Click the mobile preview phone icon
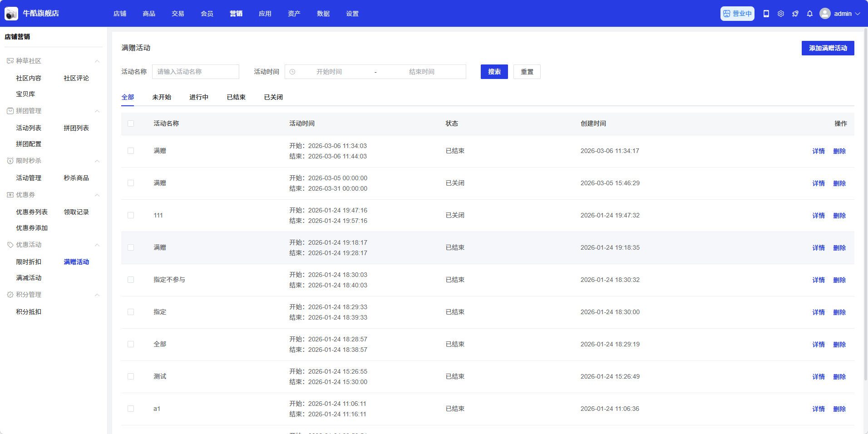Screen dimensions: 868x434 click(766, 14)
